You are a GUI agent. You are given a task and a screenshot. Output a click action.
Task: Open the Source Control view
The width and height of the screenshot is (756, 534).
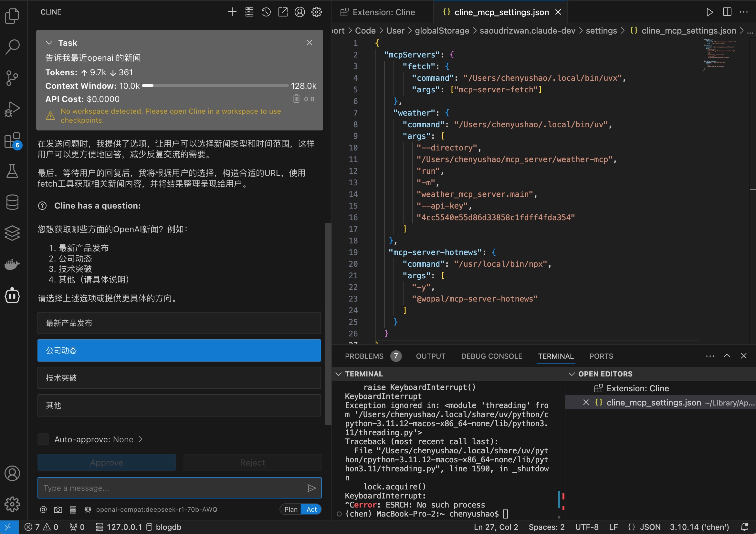[x=13, y=78]
